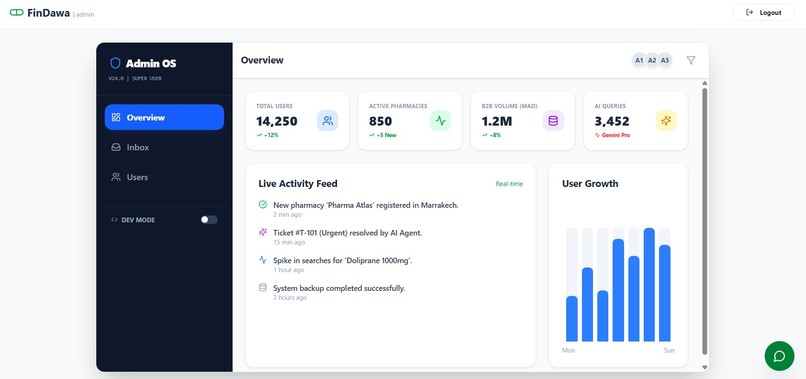Click the '2 min ago' timestamp
The width and height of the screenshot is (806, 379).
(287, 214)
